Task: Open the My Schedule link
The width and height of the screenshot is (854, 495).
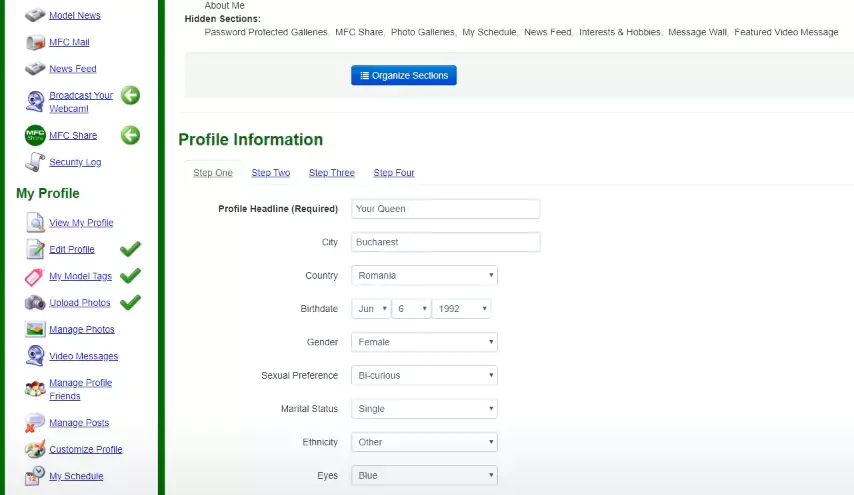Action: pos(76,476)
